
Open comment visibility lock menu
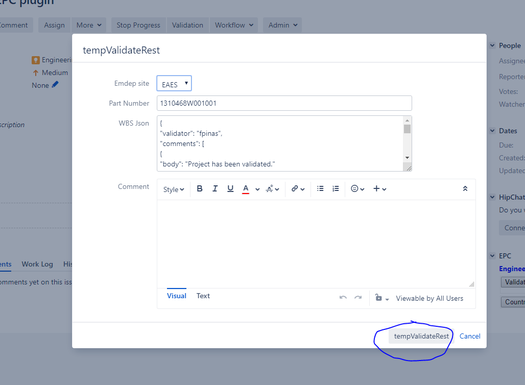pyautogui.click(x=381, y=298)
